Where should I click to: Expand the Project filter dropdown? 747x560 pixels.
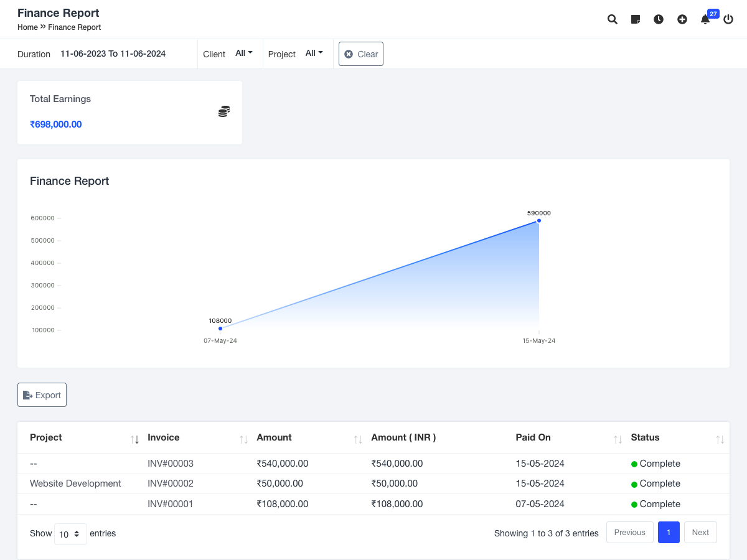[x=314, y=54]
